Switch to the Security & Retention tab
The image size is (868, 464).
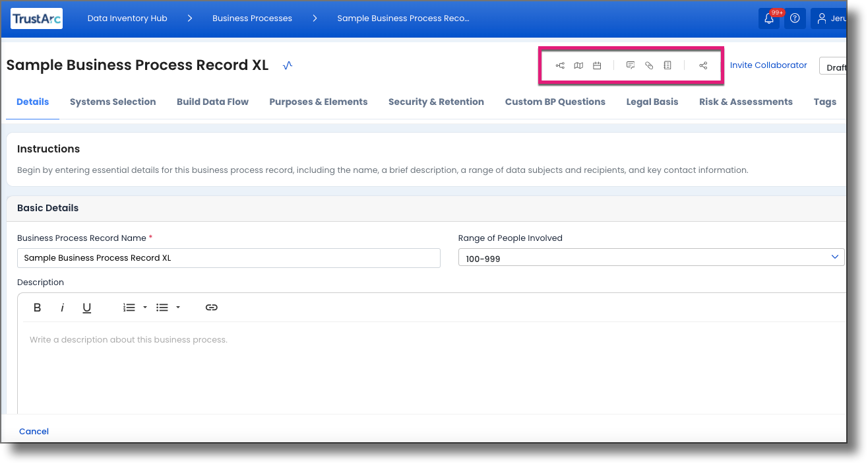436,102
